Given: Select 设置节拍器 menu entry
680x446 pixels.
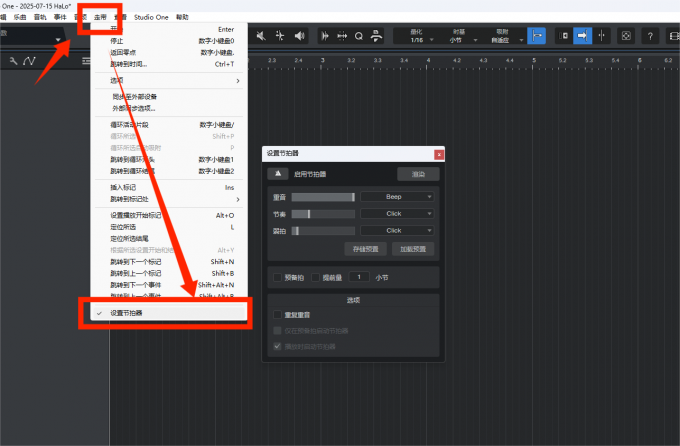Looking at the screenshot, I should tap(169, 313).
